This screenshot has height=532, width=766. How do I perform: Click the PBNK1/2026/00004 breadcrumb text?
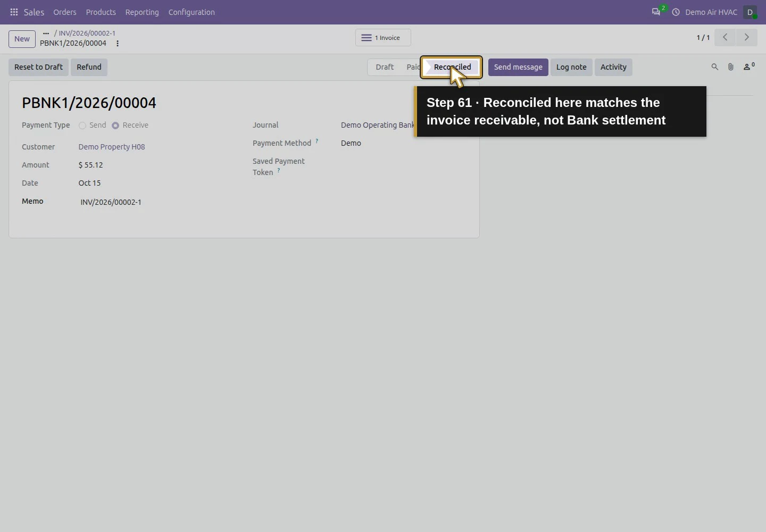coord(73,43)
